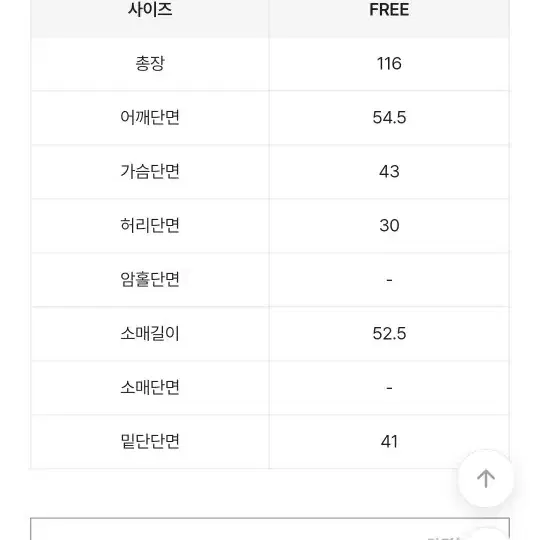Select the 가슴단면 row label
Screen dimensions: 540x540
pyautogui.click(x=150, y=172)
